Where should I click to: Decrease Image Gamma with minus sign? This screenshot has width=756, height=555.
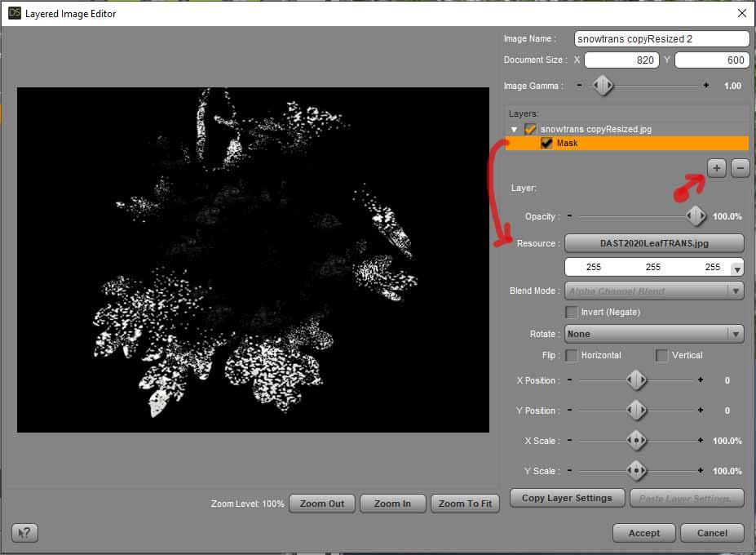click(580, 86)
